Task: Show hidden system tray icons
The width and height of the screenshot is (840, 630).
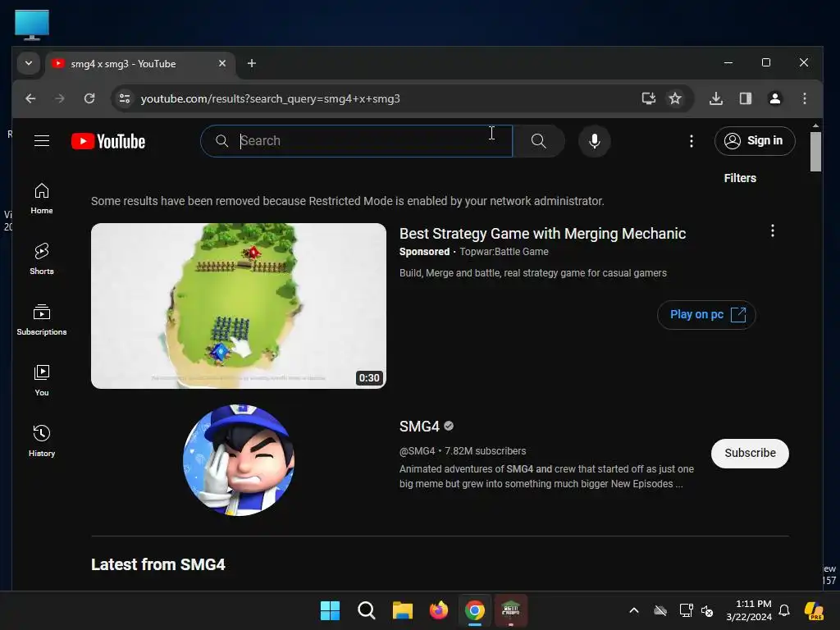Action: click(x=634, y=610)
